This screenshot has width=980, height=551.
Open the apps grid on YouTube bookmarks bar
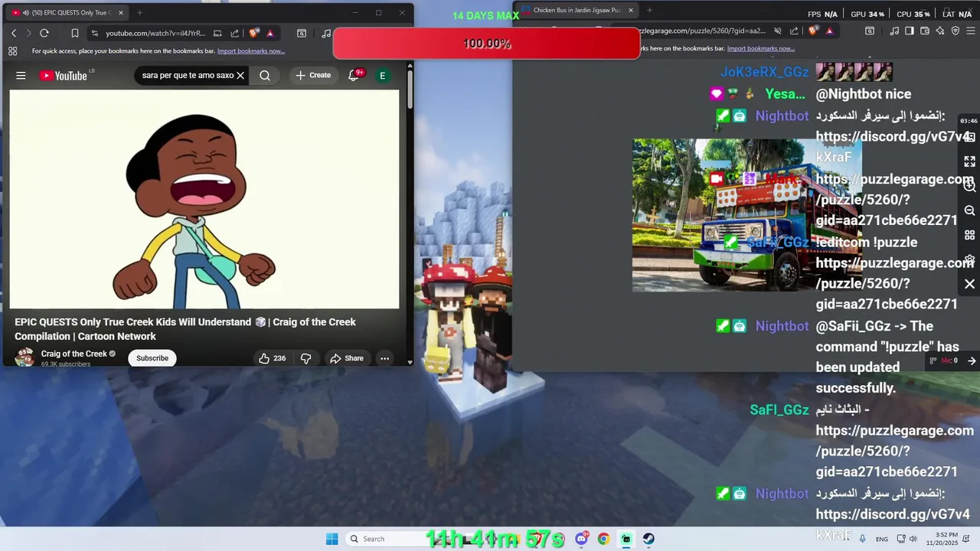pos(12,51)
